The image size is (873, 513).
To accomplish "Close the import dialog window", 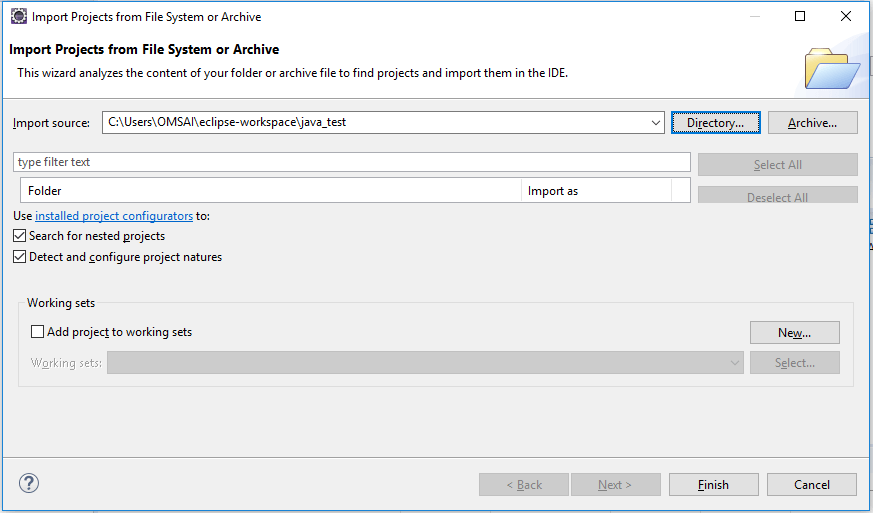I will pyautogui.click(x=846, y=16).
